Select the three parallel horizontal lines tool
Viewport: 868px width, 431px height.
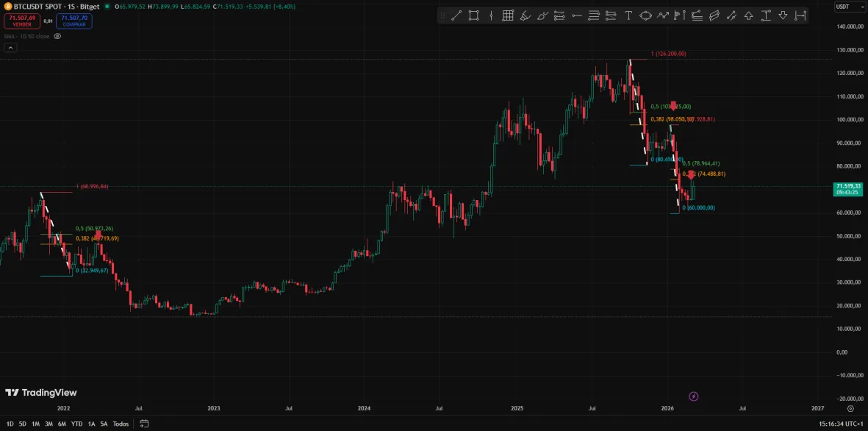[x=594, y=15]
